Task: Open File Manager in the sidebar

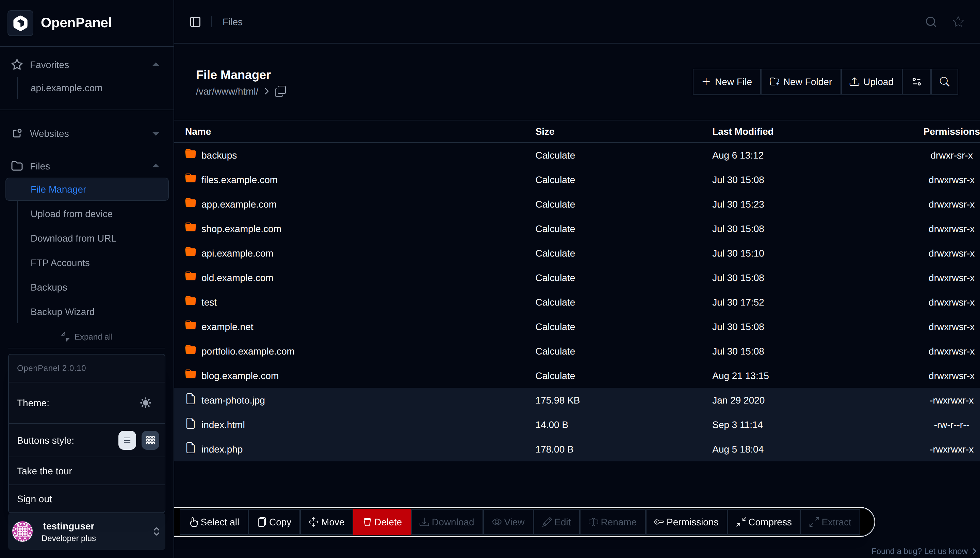Action: [87, 189]
